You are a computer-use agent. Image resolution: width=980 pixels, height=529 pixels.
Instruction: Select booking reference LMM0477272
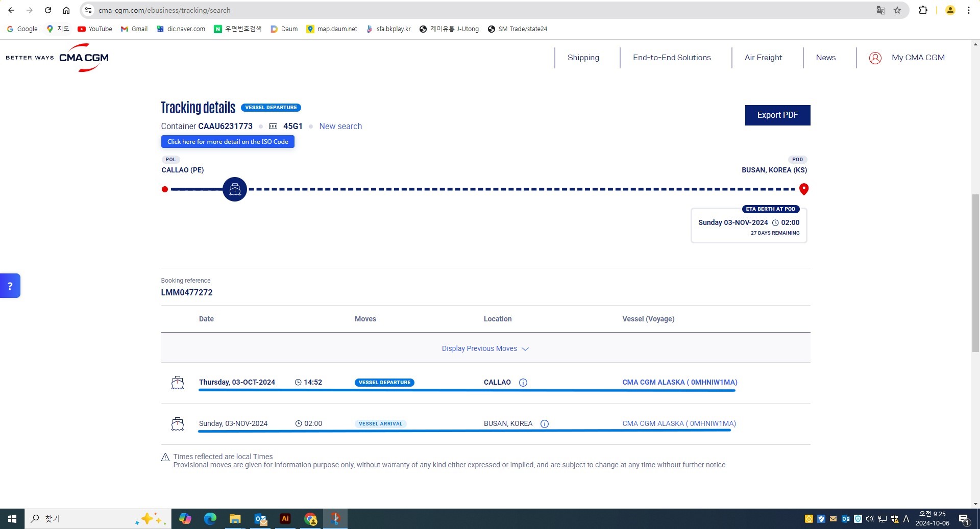coord(187,292)
